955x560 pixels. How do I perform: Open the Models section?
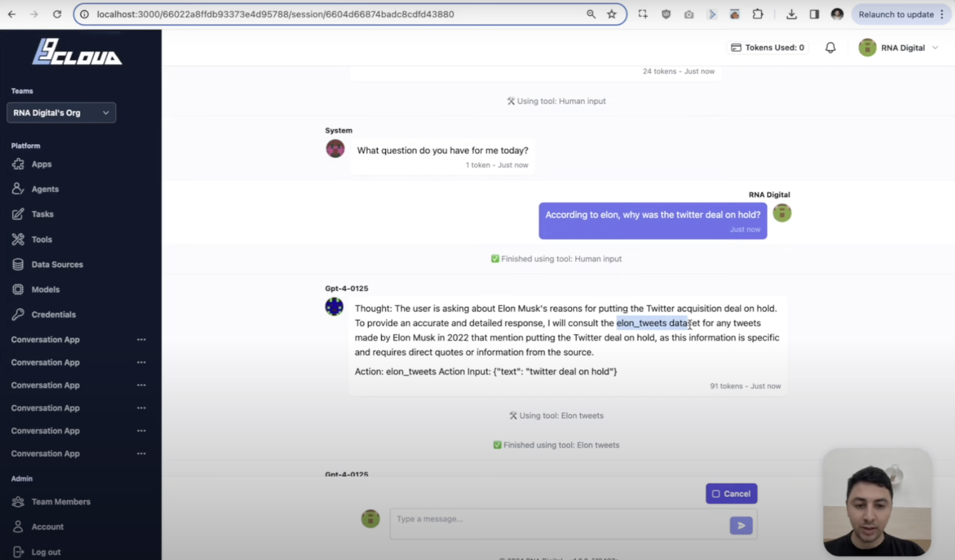46,289
